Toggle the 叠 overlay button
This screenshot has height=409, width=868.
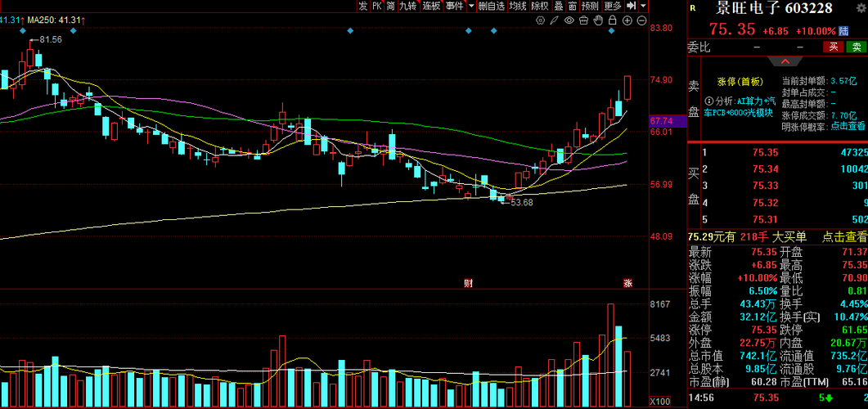pyautogui.click(x=559, y=6)
